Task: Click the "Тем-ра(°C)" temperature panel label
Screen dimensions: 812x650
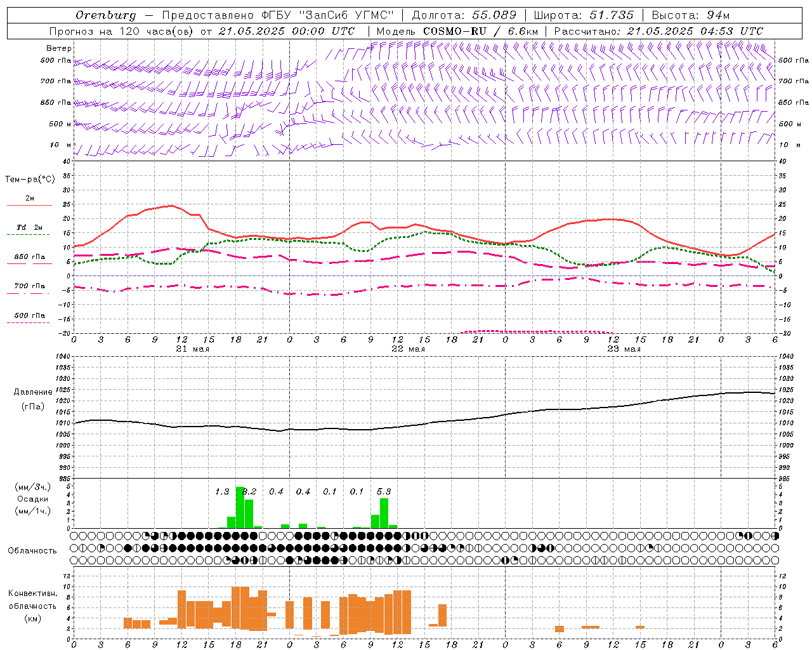Action: point(30,180)
